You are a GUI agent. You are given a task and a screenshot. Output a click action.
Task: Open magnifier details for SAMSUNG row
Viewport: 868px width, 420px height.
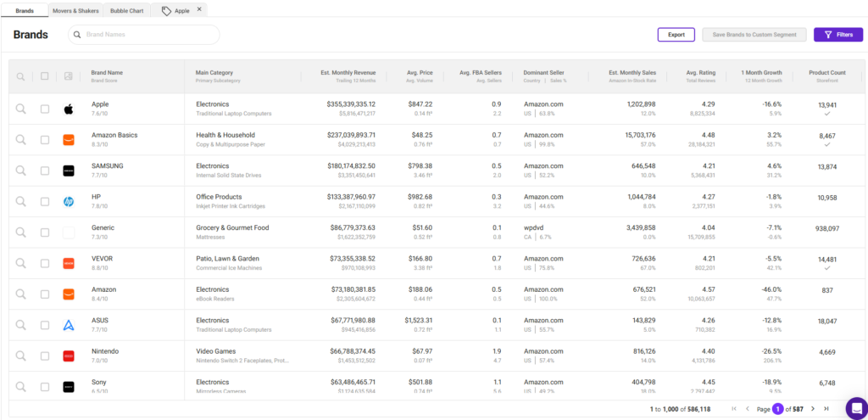[x=20, y=171]
